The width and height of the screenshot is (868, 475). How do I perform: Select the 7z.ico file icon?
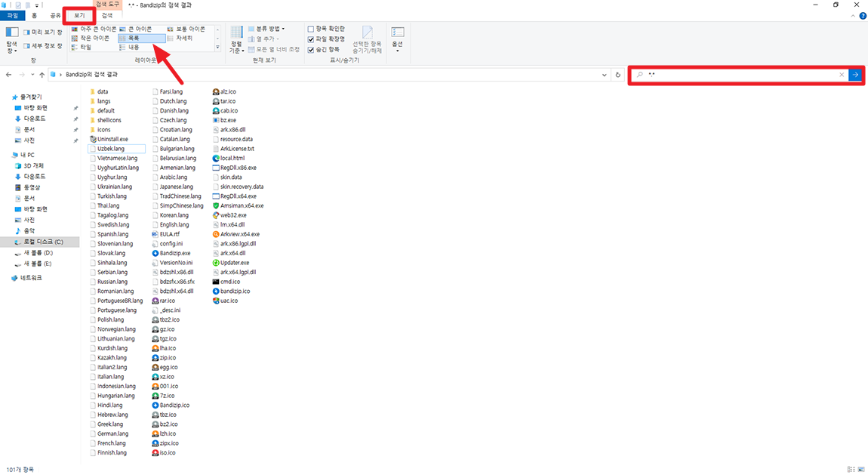coord(155,396)
